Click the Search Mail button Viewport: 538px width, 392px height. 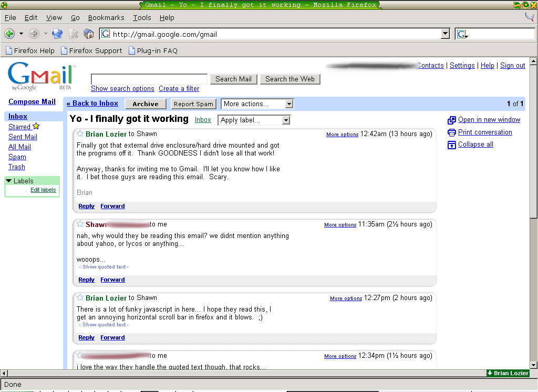[233, 79]
